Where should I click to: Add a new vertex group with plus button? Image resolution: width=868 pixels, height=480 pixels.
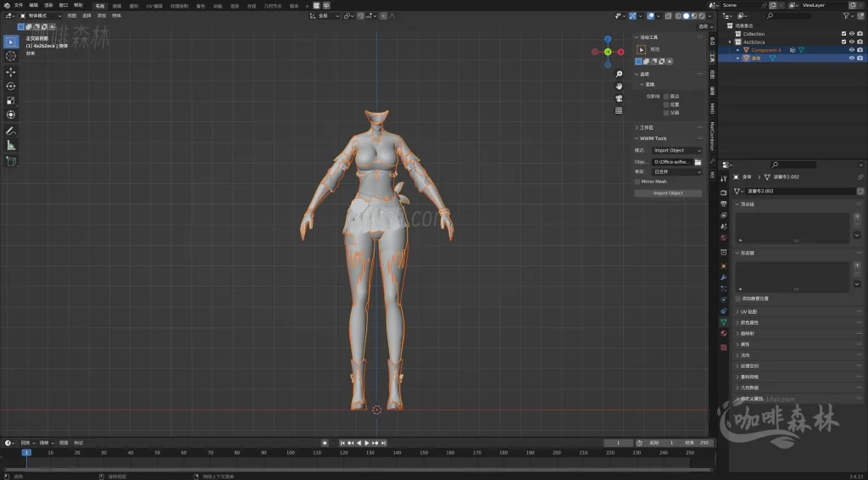point(857,216)
